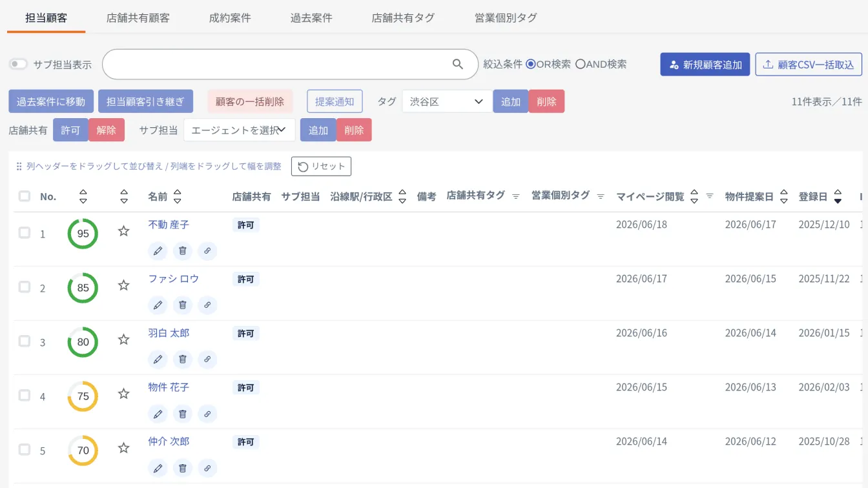The height and width of the screenshot is (488, 868).
Task: Click the 新規顧客追加 button
Action: pos(705,65)
